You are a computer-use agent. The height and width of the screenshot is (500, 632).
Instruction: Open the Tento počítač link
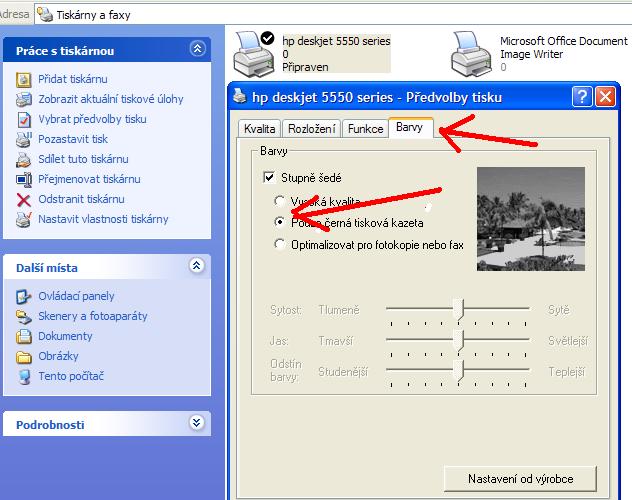click(x=71, y=376)
